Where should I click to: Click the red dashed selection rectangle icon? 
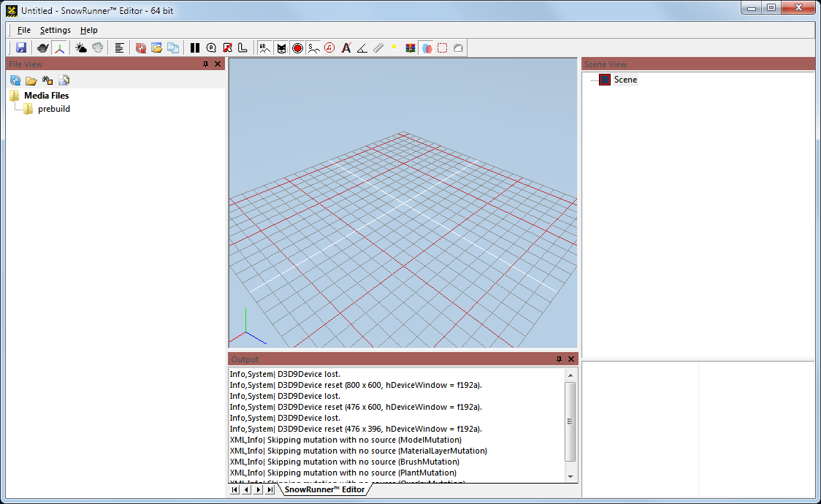[443, 48]
